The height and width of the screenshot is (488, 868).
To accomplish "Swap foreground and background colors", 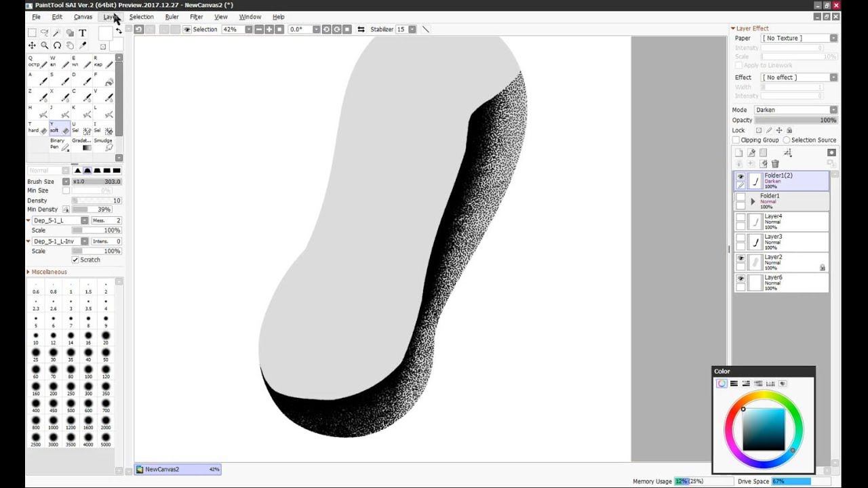I will 119,30.
